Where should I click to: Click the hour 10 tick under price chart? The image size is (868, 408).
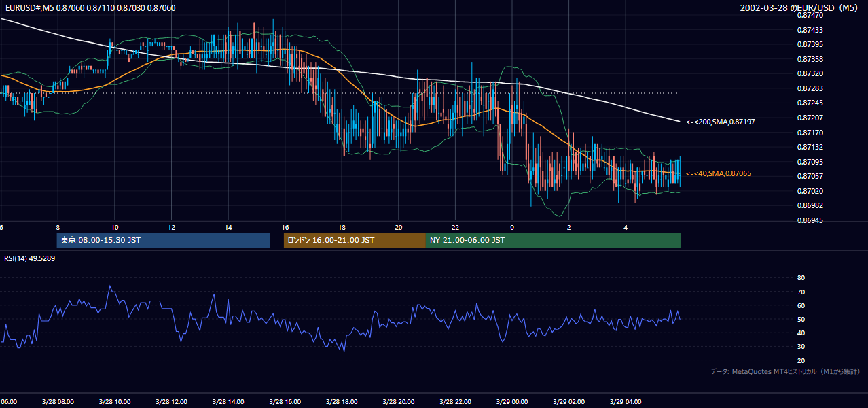pos(115,227)
